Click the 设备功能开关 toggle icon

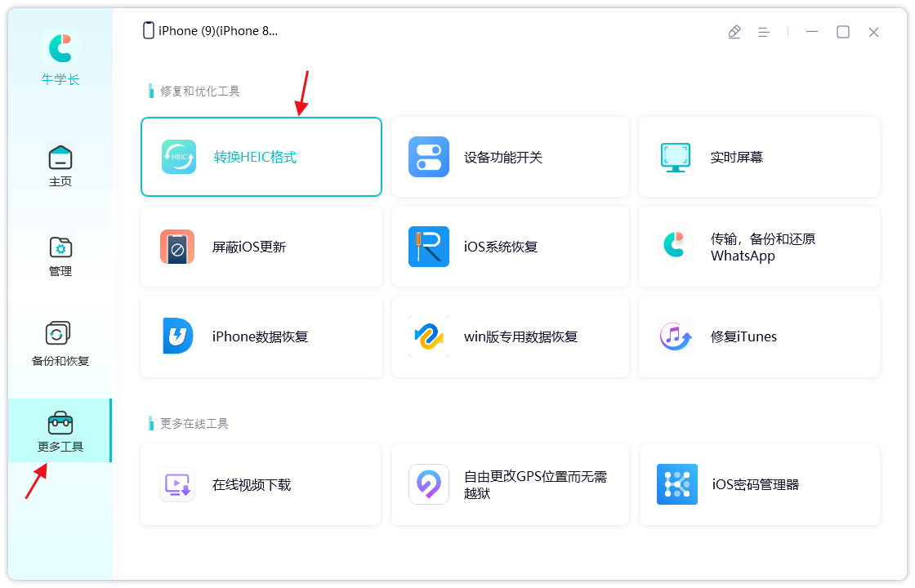pos(429,157)
